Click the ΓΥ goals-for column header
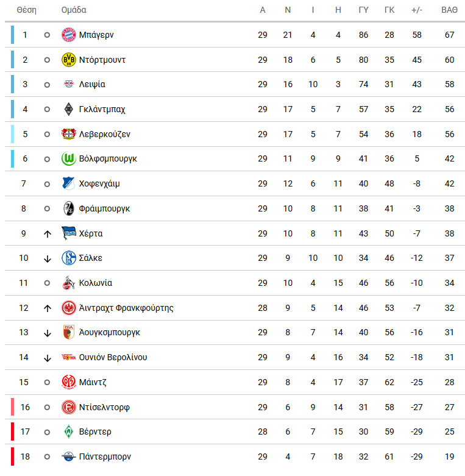465x476 pixels. [363, 10]
